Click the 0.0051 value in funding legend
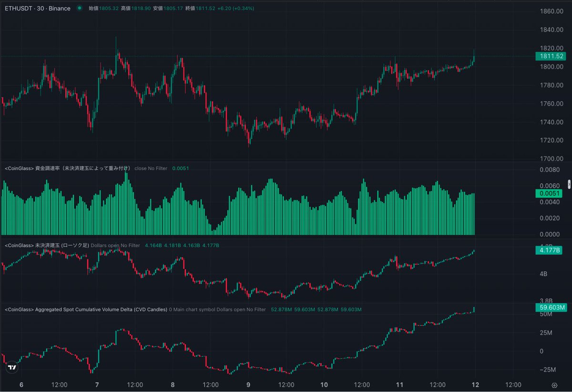 (x=181, y=168)
